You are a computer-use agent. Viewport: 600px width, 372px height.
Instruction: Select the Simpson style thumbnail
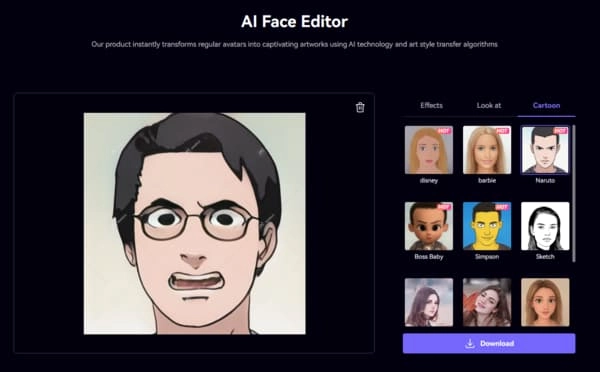(487, 226)
